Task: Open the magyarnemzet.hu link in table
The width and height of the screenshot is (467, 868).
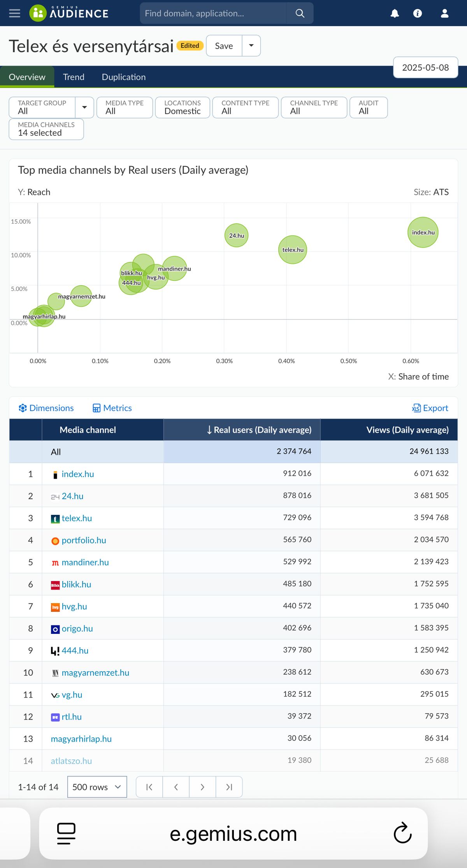Action: click(x=95, y=673)
